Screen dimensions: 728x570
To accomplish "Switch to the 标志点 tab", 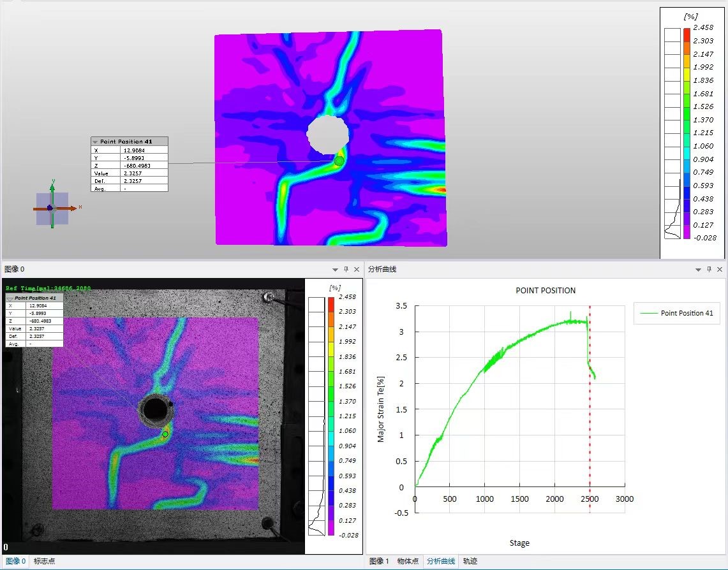I will 44,561.
